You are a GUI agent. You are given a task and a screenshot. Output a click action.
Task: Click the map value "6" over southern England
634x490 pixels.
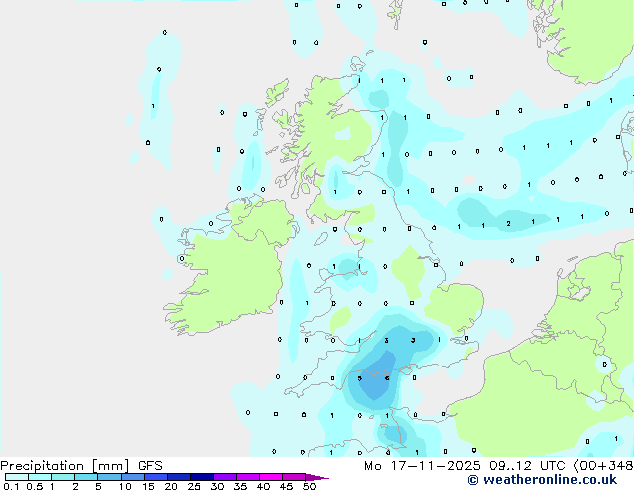point(387,378)
